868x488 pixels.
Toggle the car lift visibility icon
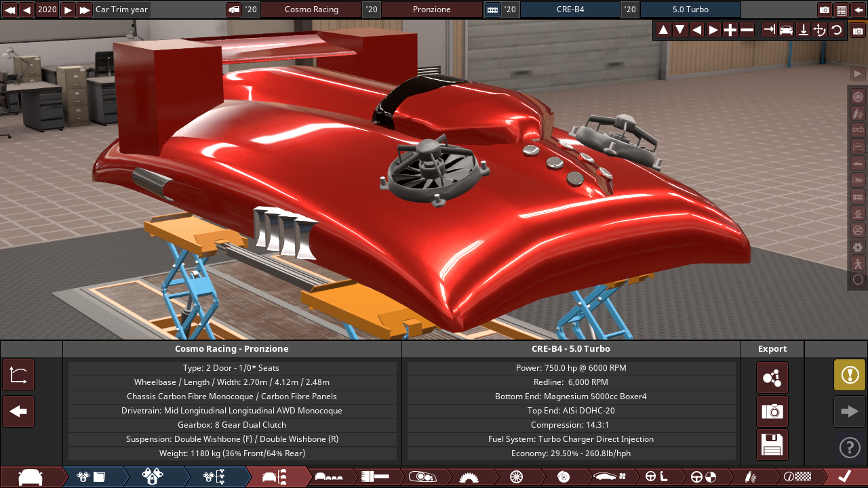pos(858,213)
